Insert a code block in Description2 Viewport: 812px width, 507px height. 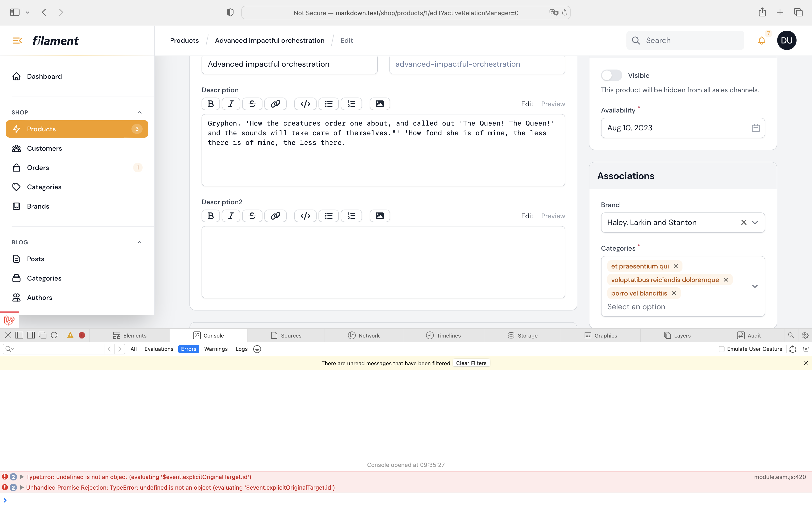305,216
